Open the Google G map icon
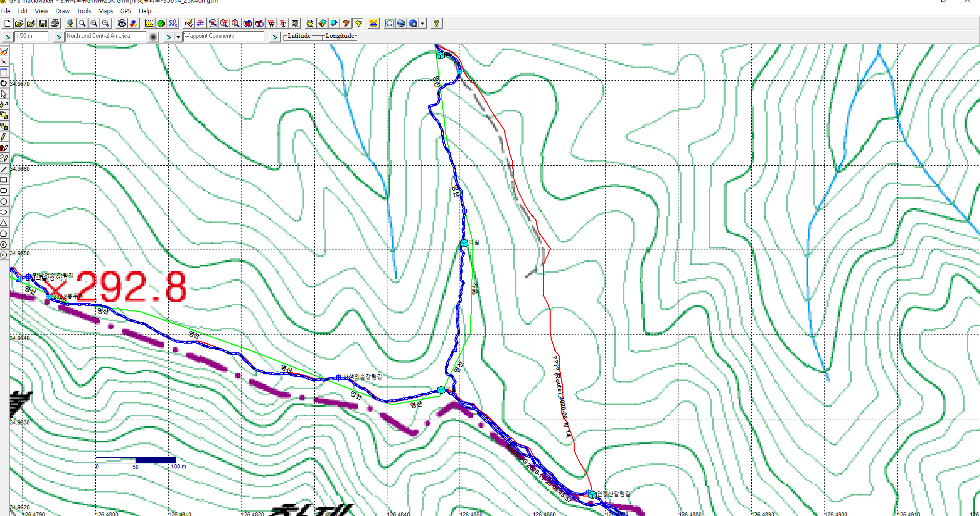This screenshot has height=516, width=980. tap(389, 23)
